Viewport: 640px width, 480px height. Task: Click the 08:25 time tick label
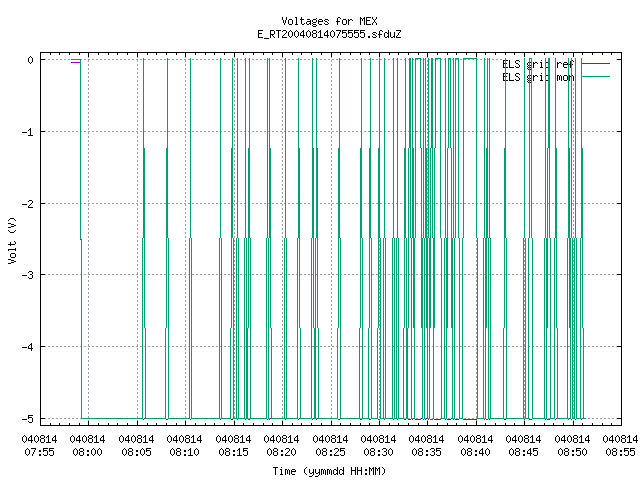coord(330,452)
